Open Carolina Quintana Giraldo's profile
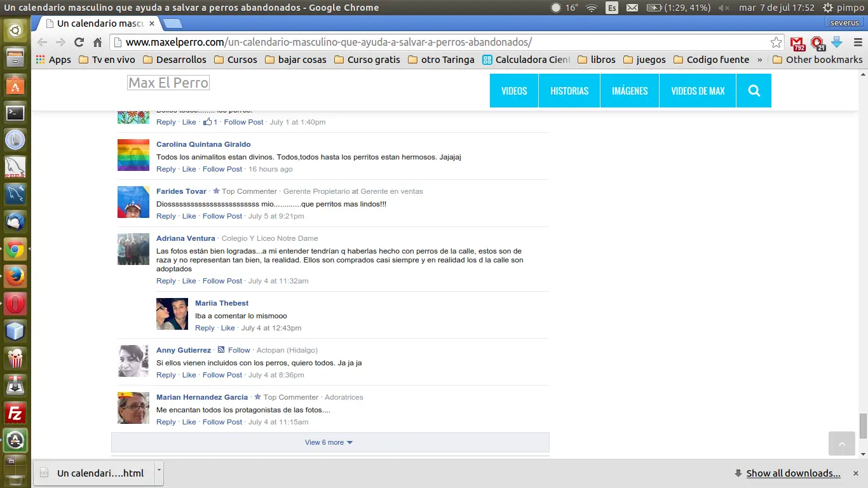This screenshot has height=488, width=868. (203, 144)
